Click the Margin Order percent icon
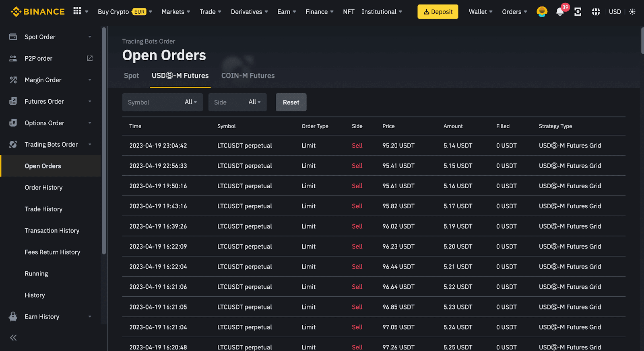The width and height of the screenshot is (644, 351). pos(13,80)
